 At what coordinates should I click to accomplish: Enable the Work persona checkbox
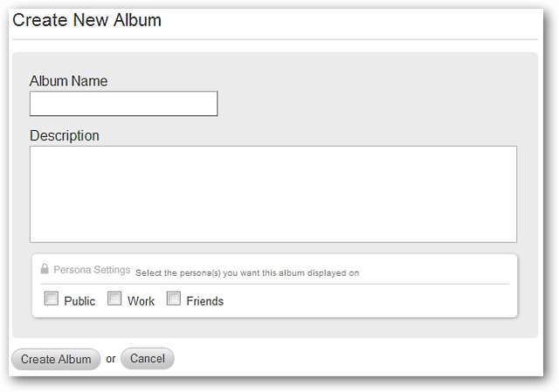coord(114,299)
